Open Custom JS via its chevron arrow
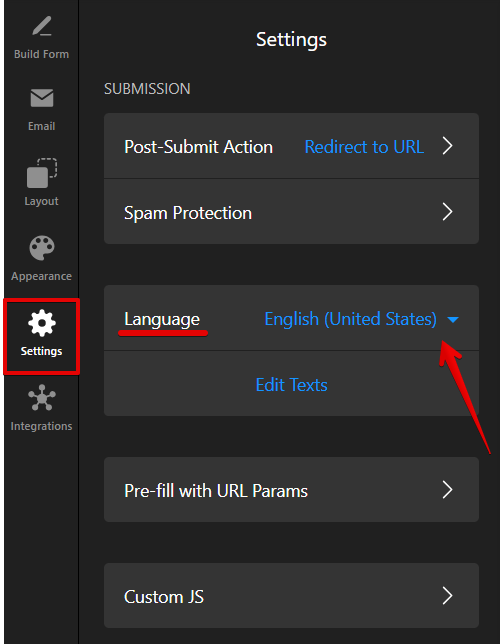 (x=447, y=596)
